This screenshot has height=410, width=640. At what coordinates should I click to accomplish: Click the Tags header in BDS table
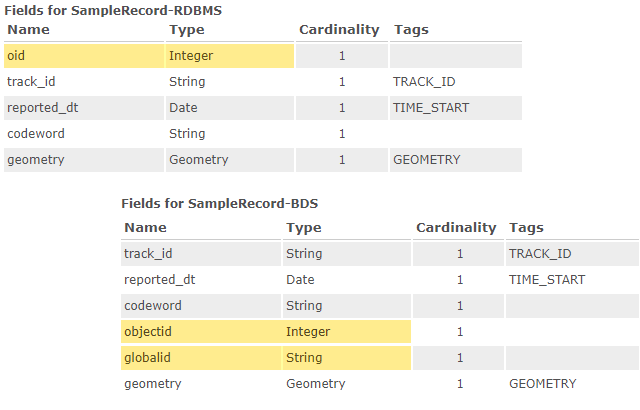click(526, 227)
